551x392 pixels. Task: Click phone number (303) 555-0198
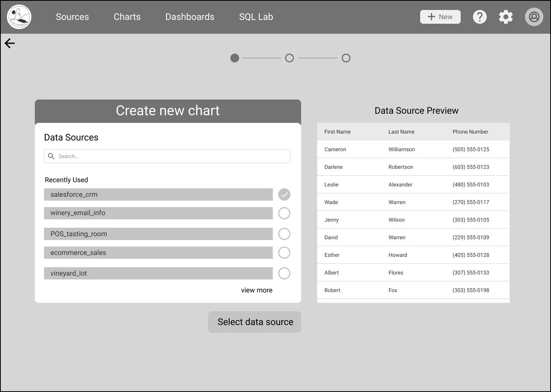pyautogui.click(x=471, y=290)
